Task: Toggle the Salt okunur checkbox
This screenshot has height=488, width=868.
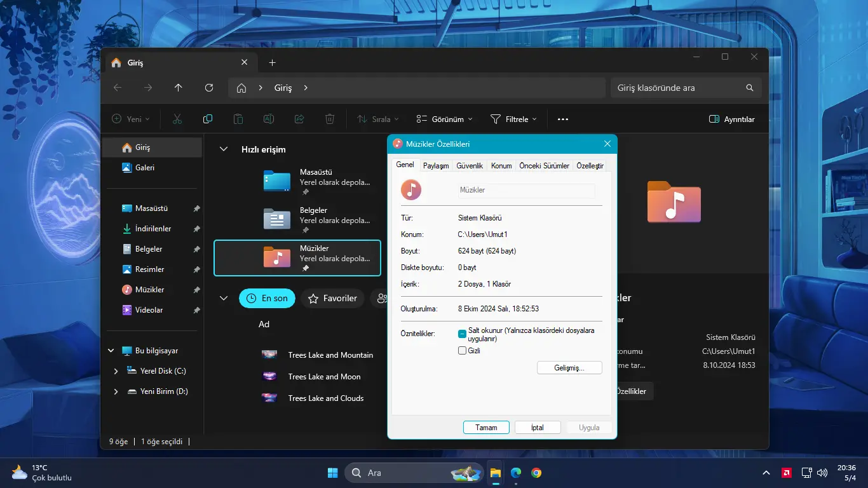Action: 463,333
